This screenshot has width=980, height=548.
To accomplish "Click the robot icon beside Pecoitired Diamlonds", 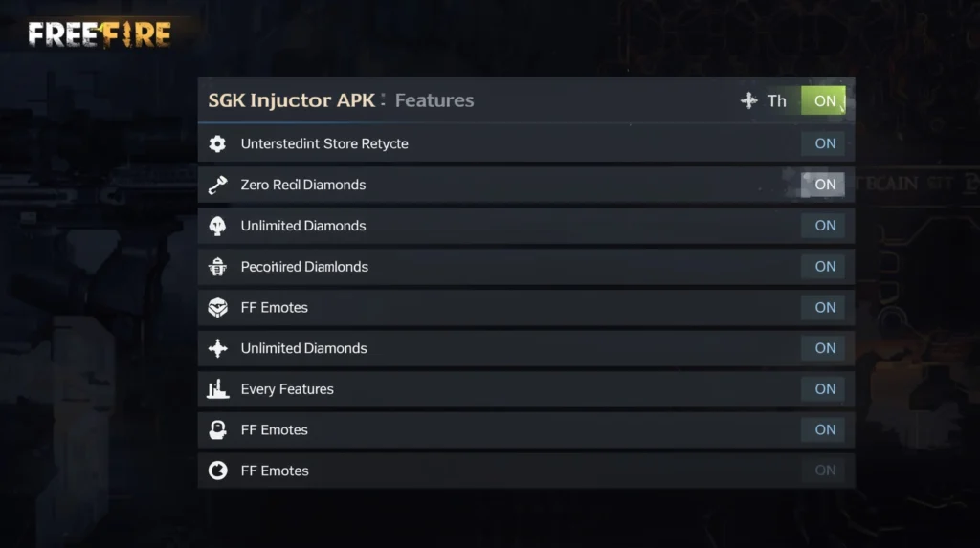I will coord(217,267).
